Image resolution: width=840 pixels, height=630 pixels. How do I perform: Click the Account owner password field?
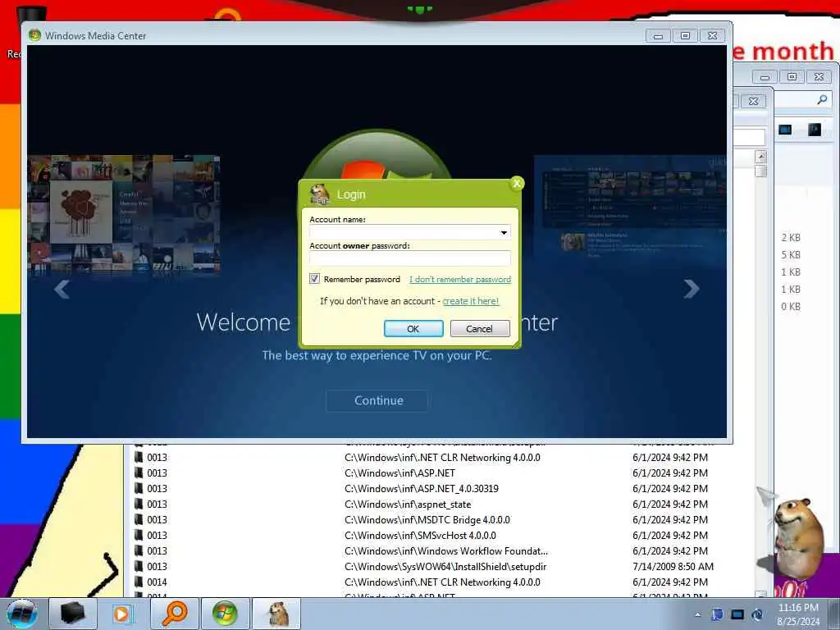click(410, 258)
